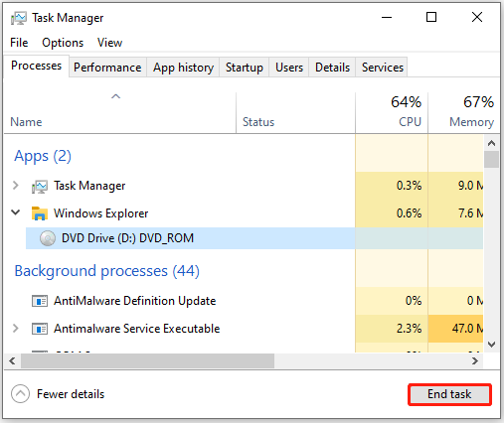Select the Task Manager process name

pos(89,186)
